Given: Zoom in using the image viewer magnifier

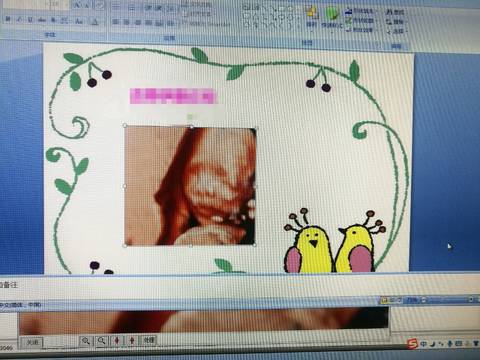Looking at the screenshot, I should pyautogui.click(x=86, y=341).
